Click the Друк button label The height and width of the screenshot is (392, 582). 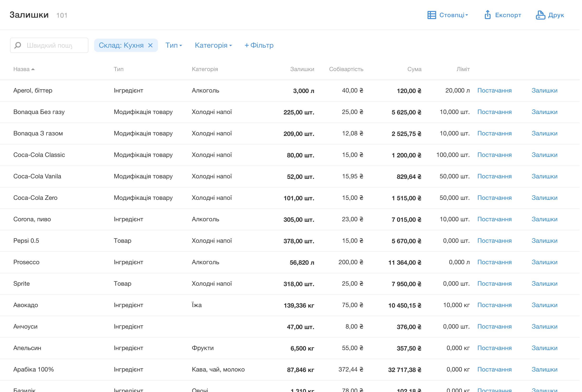[556, 15]
